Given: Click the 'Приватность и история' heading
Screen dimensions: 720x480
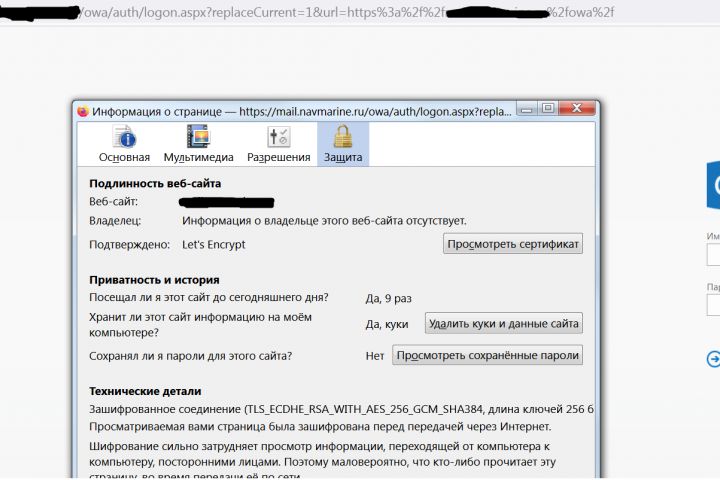Looking at the screenshot, I should [x=154, y=280].
